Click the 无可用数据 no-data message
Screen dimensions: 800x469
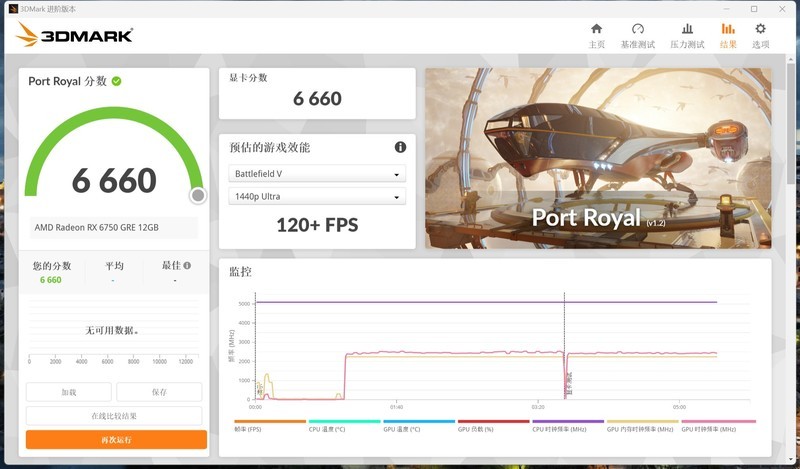click(x=112, y=331)
